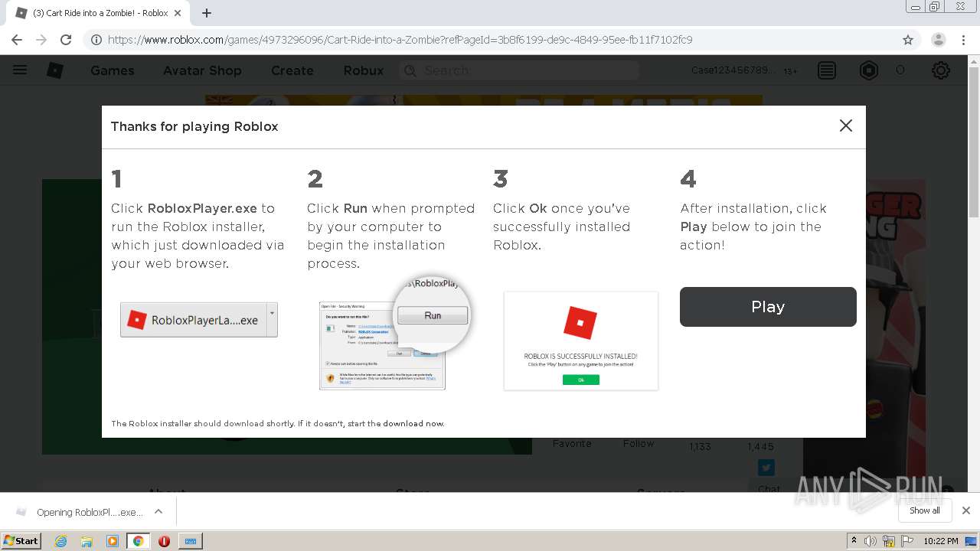Close the Cart Ride into a Zombie tab
This screenshot has height=551, width=980.
178,13
